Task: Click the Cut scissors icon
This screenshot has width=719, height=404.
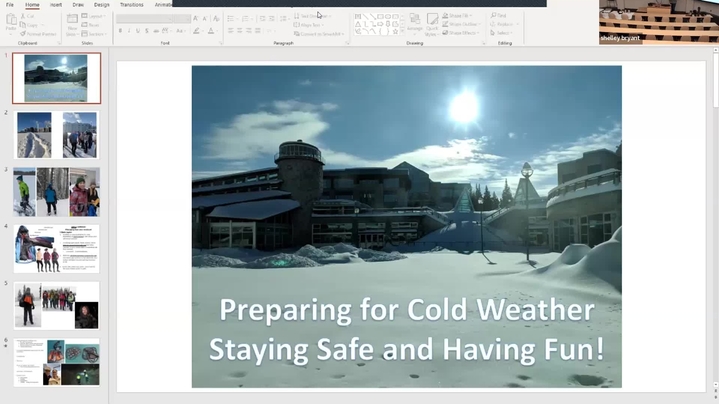Action: (28, 16)
